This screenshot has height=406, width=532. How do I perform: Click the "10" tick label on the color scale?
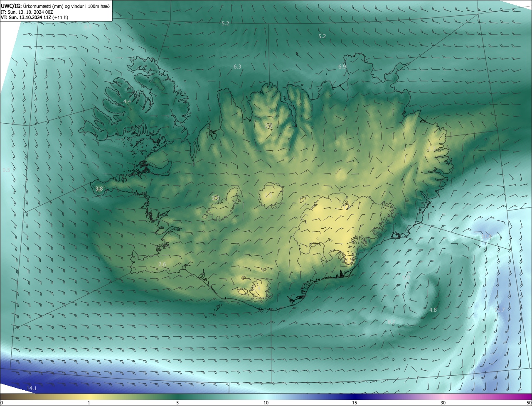(x=266, y=403)
